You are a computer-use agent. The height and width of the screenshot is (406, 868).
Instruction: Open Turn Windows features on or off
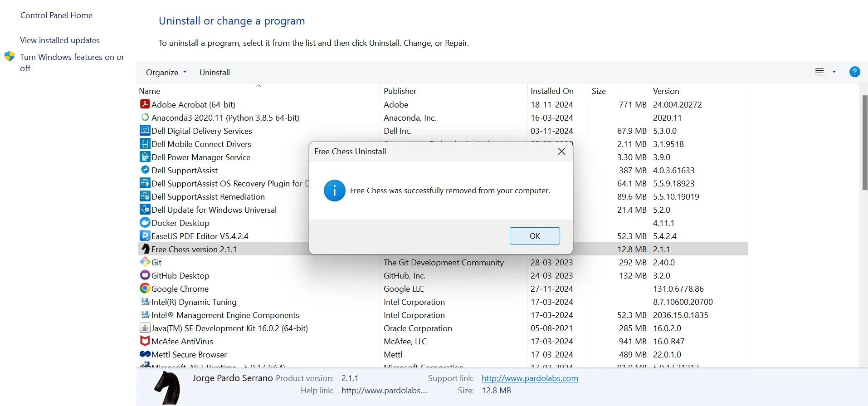72,62
